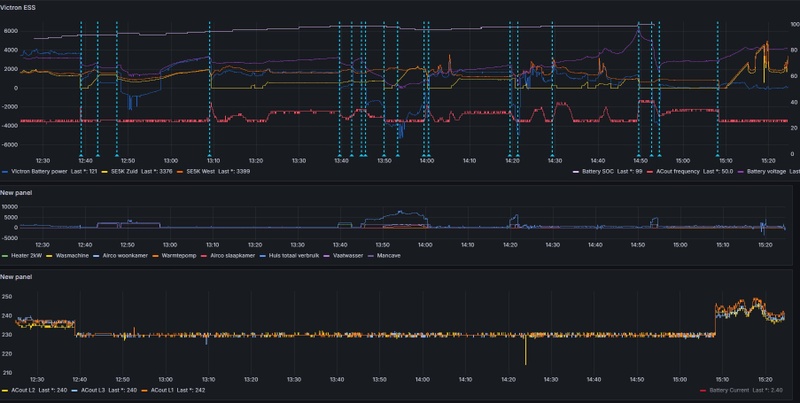The width and height of the screenshot is (800, 403).
Task: Click the 'Last *: 99' Battery SOC value
Action: pos(630,172)
